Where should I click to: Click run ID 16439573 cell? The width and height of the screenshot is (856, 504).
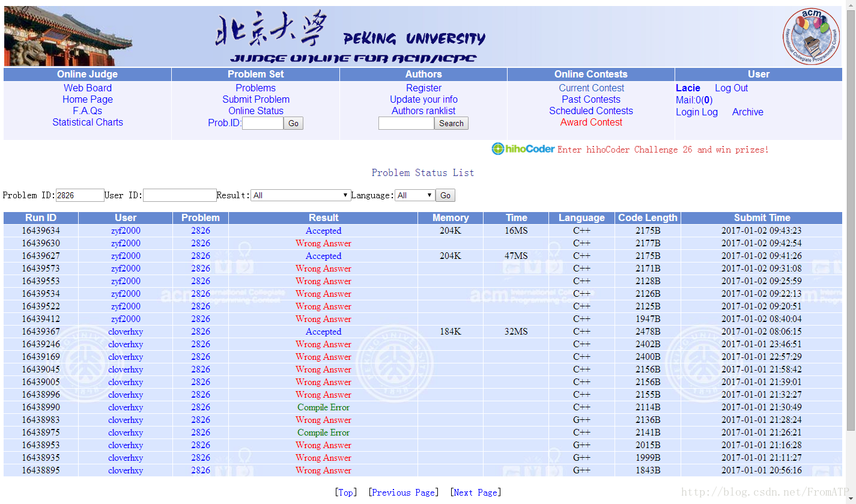pos(41,269)
